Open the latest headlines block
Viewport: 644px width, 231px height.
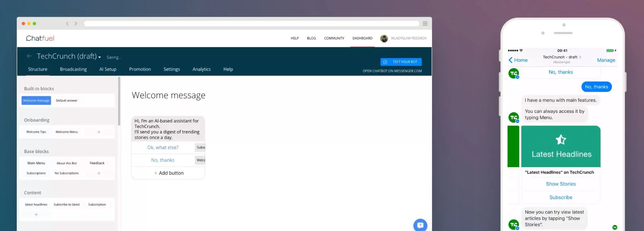[36, 204]
